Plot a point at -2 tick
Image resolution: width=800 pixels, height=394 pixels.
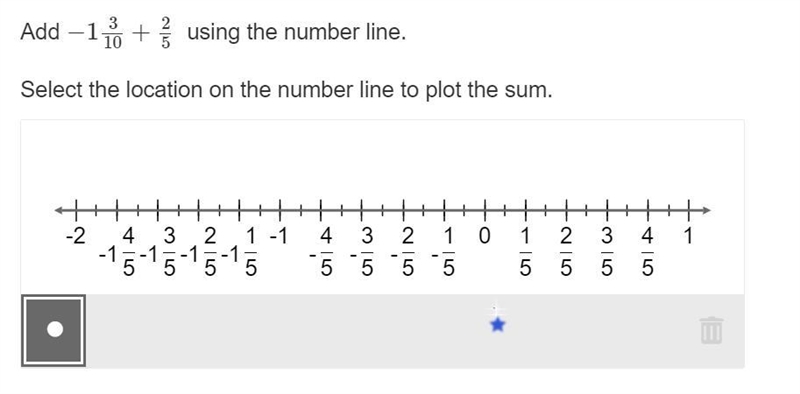(76, 210)
